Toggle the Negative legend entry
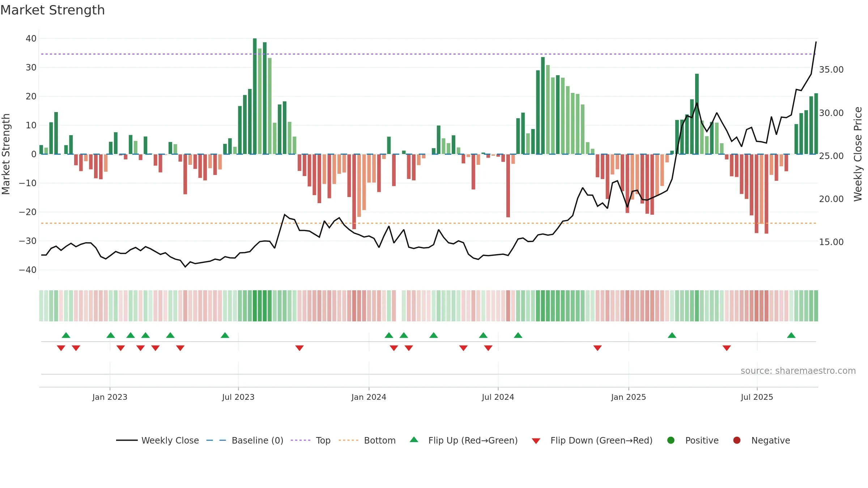This screenshot has height=488, width=868. click(761, 440)
